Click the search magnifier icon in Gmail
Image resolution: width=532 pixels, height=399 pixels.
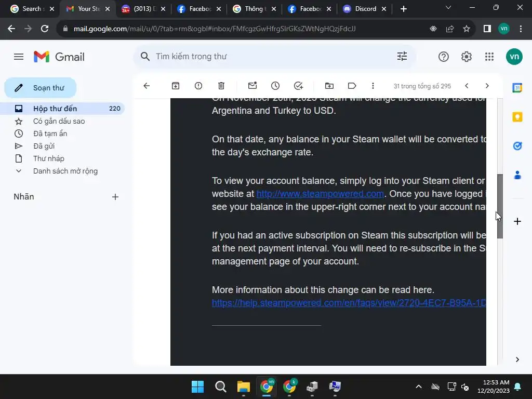[145, 56]
